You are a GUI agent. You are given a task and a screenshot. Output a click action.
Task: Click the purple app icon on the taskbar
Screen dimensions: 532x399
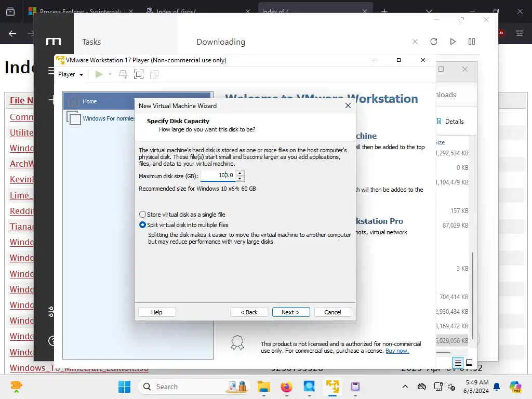pos(355,387)
